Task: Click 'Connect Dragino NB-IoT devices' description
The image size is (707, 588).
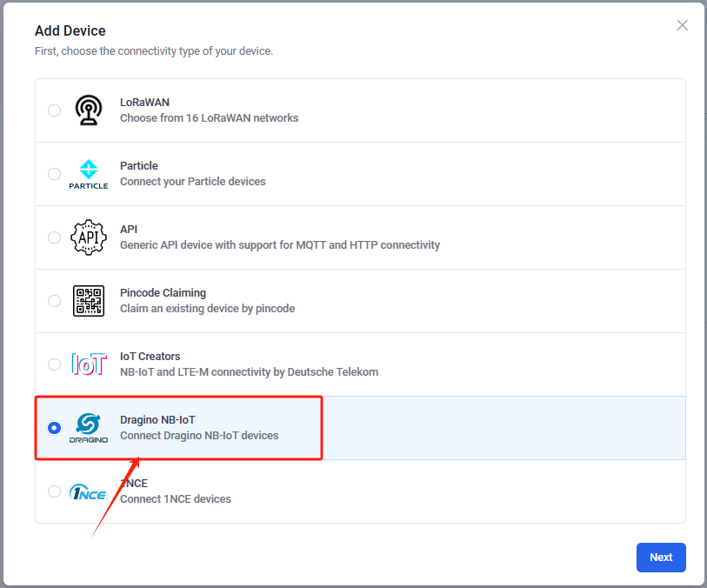Action: pos(199,436)
